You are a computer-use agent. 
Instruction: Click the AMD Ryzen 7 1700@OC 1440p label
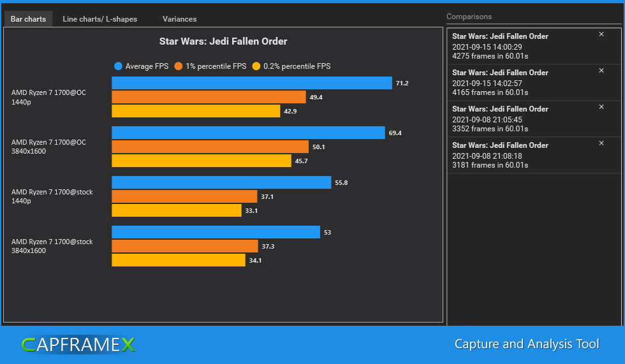[x=48, y=97]
